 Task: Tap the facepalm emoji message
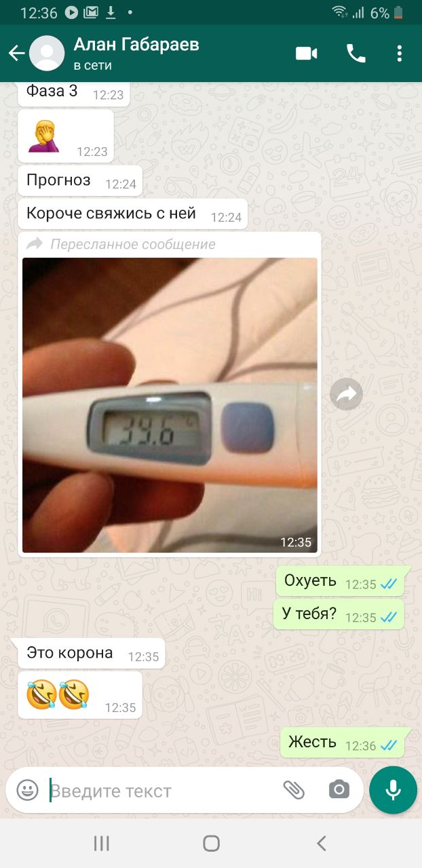point(66,136)
